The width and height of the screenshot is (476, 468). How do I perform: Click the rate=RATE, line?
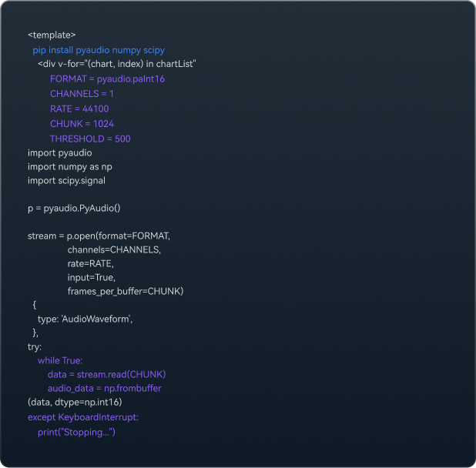(x=90, y=263)
